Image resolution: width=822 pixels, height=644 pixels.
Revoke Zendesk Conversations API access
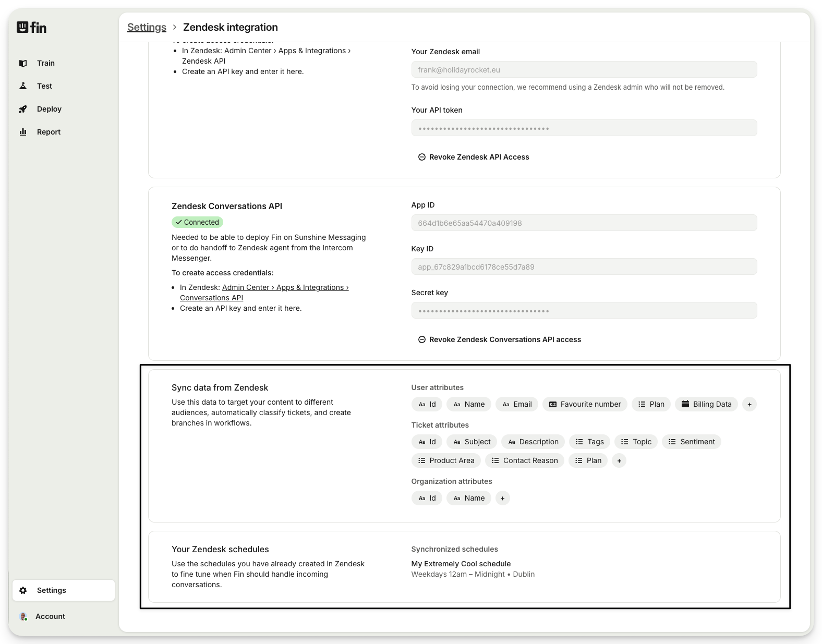click(x=499, y=339)
